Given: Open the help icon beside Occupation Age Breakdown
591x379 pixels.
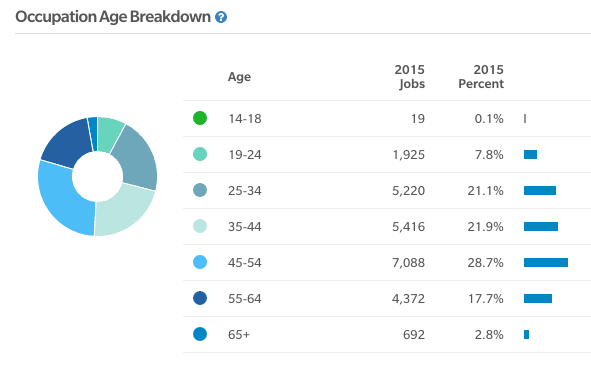Looking at the screenshot, I should click(x=221, y=17).
